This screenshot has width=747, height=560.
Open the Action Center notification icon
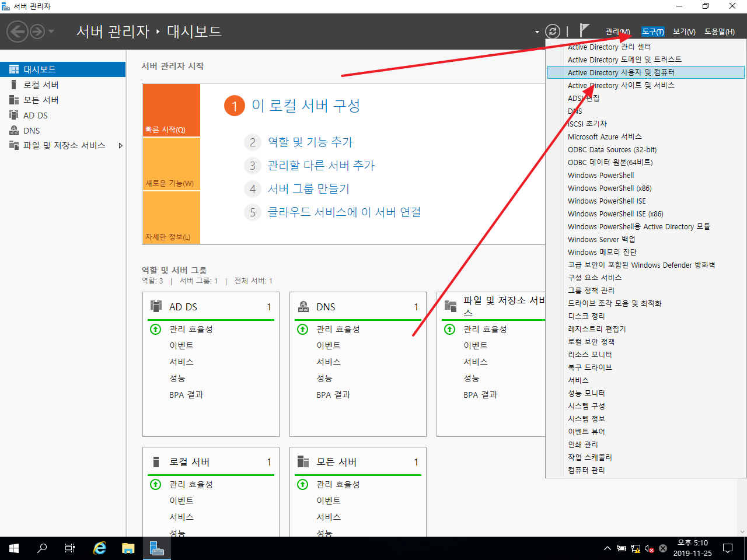click(728, 548)
